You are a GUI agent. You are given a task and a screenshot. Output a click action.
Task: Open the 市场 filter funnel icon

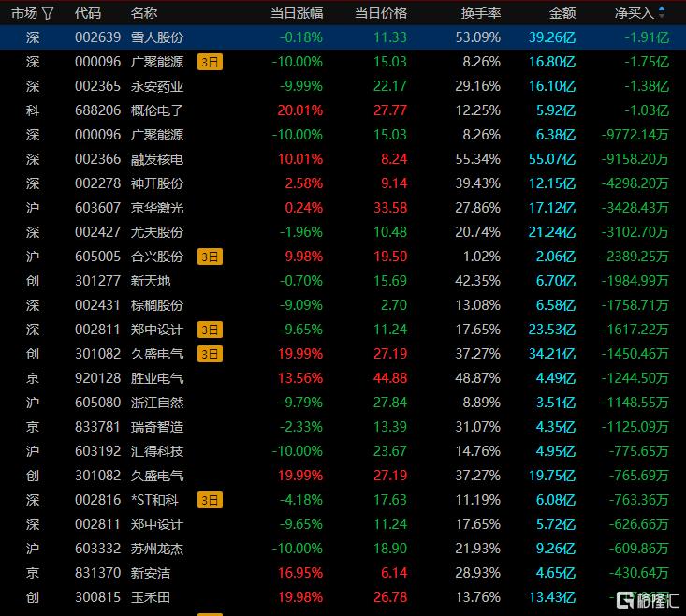click(48, 13)
